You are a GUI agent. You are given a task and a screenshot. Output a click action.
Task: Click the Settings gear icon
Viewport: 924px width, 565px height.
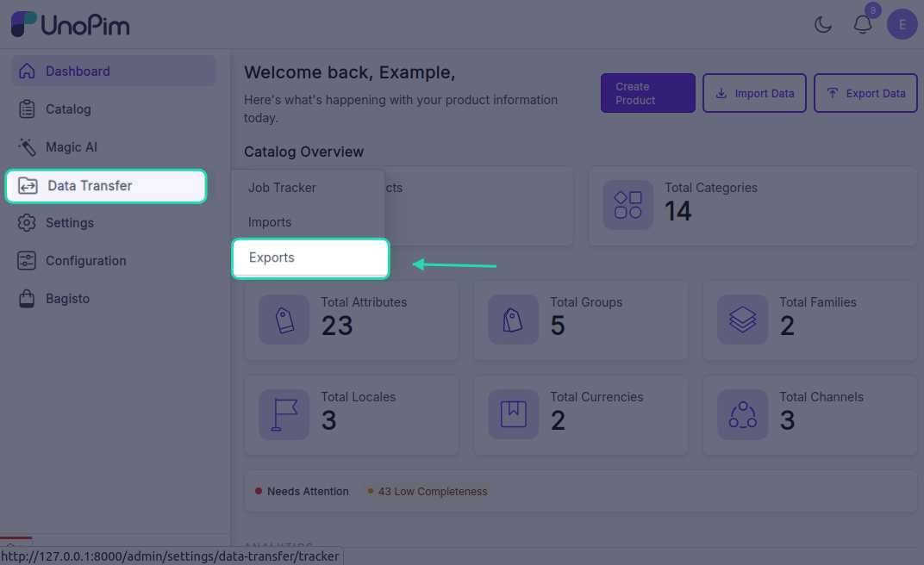tap(27, 223)
